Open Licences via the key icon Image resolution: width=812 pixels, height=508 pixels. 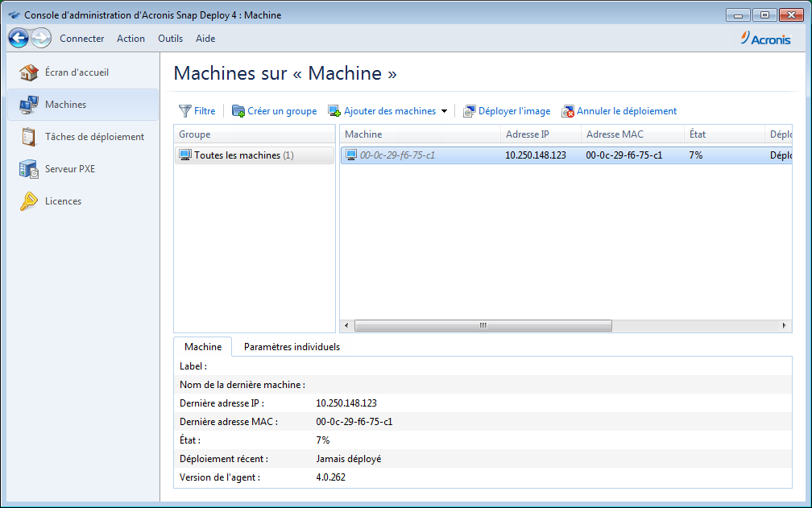[29, 201]
